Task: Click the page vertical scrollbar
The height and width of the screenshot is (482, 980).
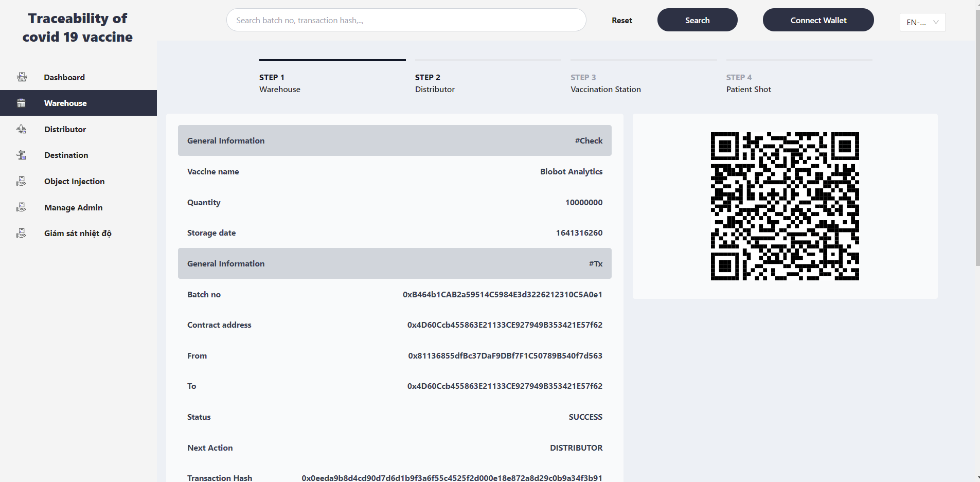Action: (977, 137)
